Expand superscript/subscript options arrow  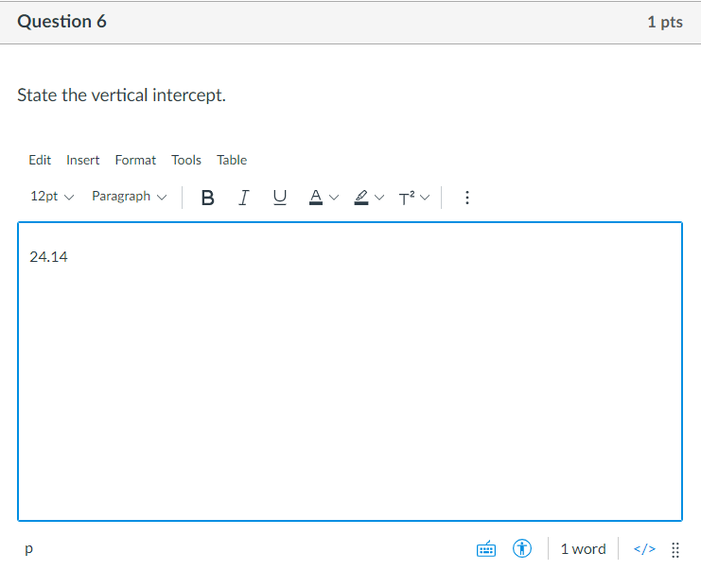(425, 197)
